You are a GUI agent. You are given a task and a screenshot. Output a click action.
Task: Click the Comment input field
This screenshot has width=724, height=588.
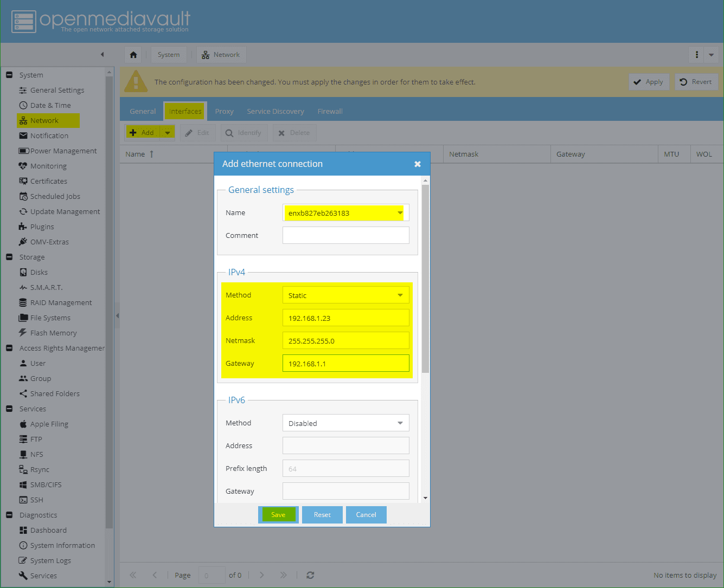coord(345,235)
